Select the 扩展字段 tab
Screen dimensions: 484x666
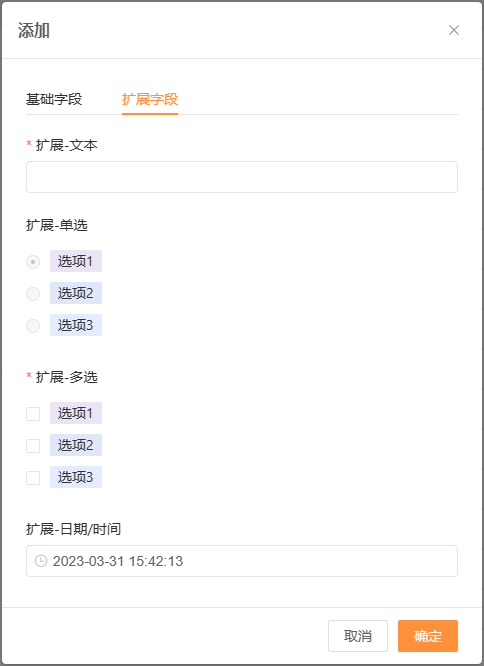click(150, 99)
